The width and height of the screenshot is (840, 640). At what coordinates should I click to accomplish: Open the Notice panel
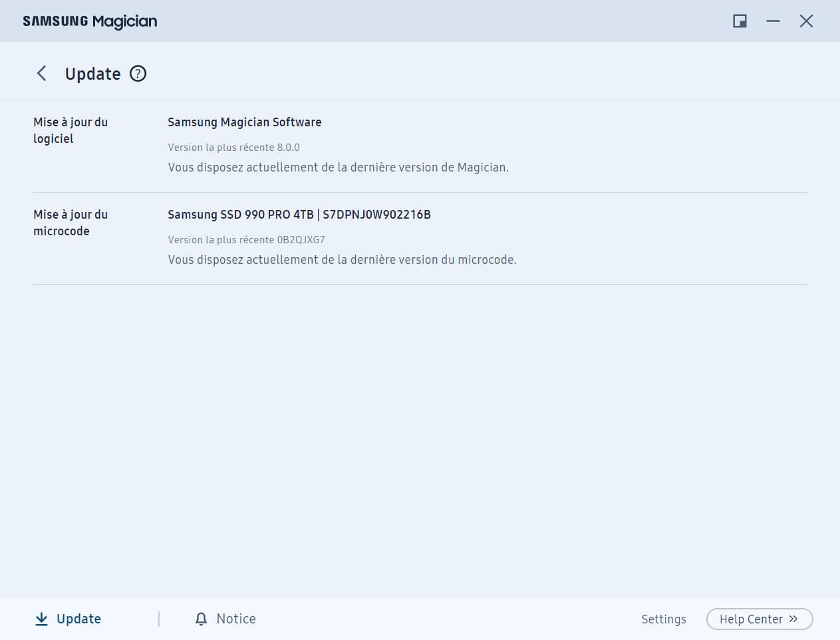pos(225,619)
